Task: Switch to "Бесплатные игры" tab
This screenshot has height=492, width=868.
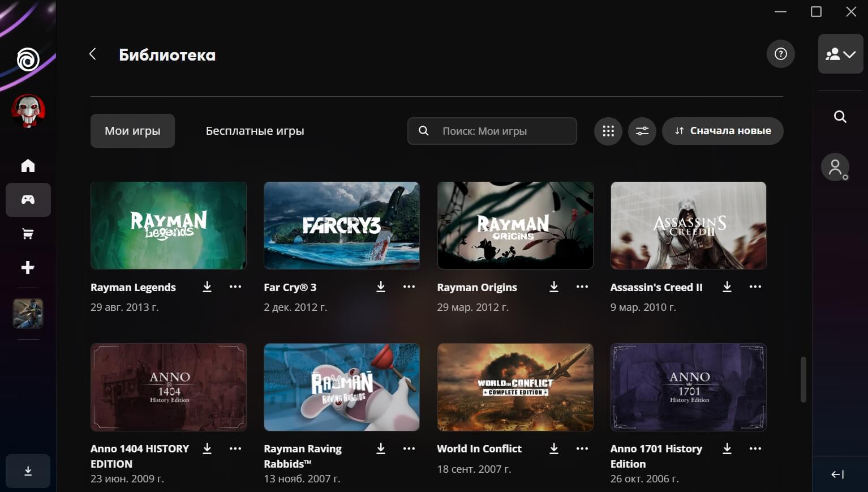Action: coord(255,131)
